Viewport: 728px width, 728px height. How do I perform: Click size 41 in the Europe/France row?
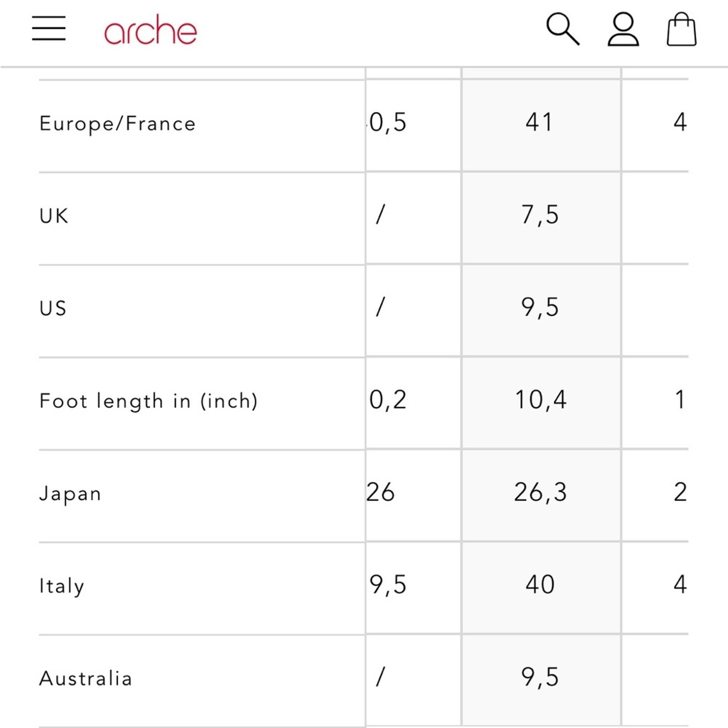[540, 122]
